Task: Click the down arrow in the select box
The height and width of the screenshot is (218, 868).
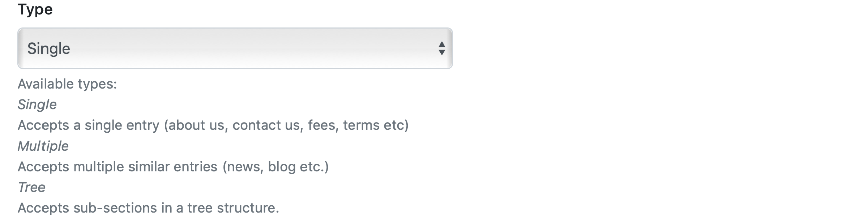Action: [441, 53]
